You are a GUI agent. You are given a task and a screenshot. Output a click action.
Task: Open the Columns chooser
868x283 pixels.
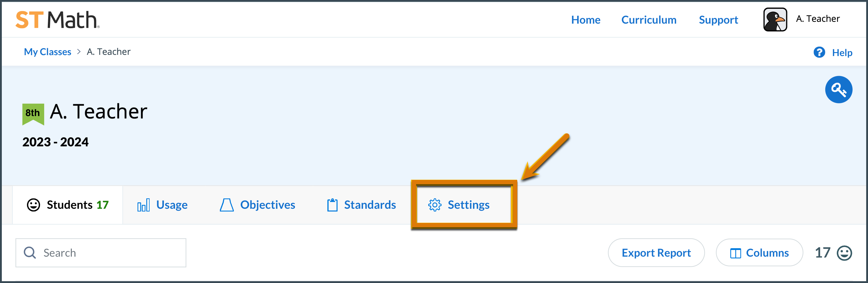point(759,253)
